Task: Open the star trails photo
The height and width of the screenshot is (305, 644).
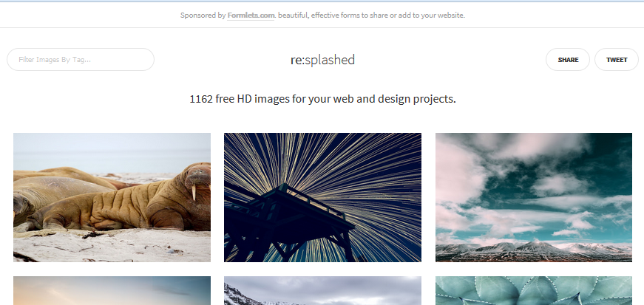Action: [x=322, y=197]
